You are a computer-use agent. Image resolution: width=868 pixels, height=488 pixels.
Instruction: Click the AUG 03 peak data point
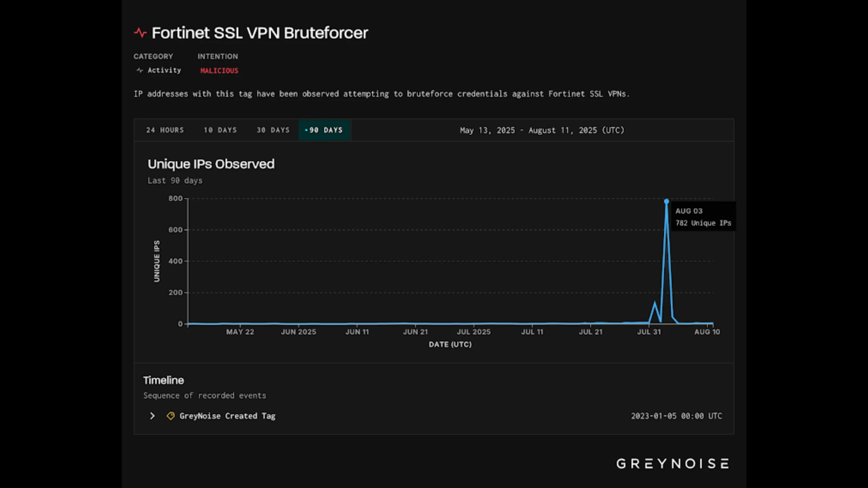point(666,202)
